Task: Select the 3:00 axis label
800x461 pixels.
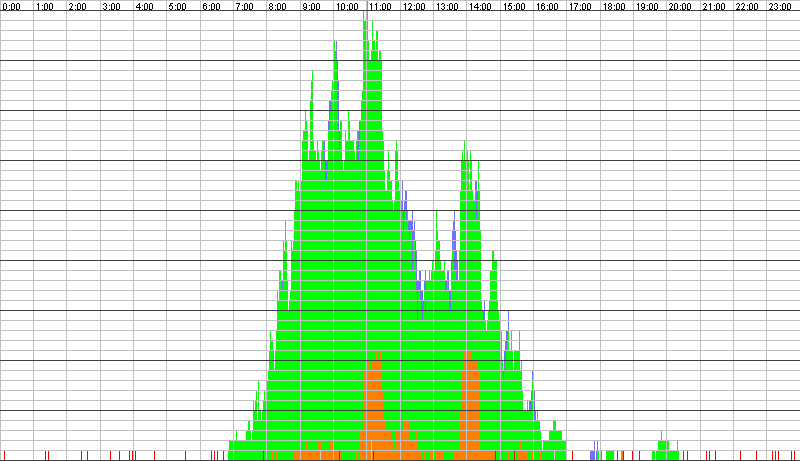Action: pos(111,7)
